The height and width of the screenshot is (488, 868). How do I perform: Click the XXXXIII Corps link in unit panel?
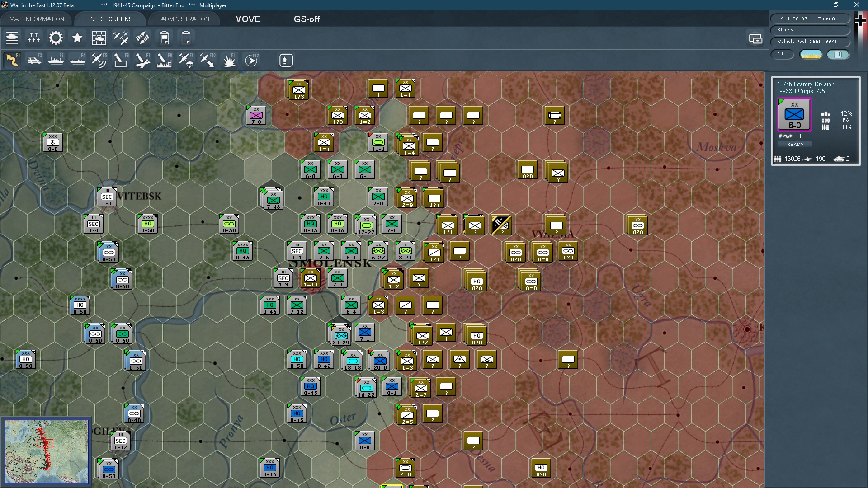(796, 91)
